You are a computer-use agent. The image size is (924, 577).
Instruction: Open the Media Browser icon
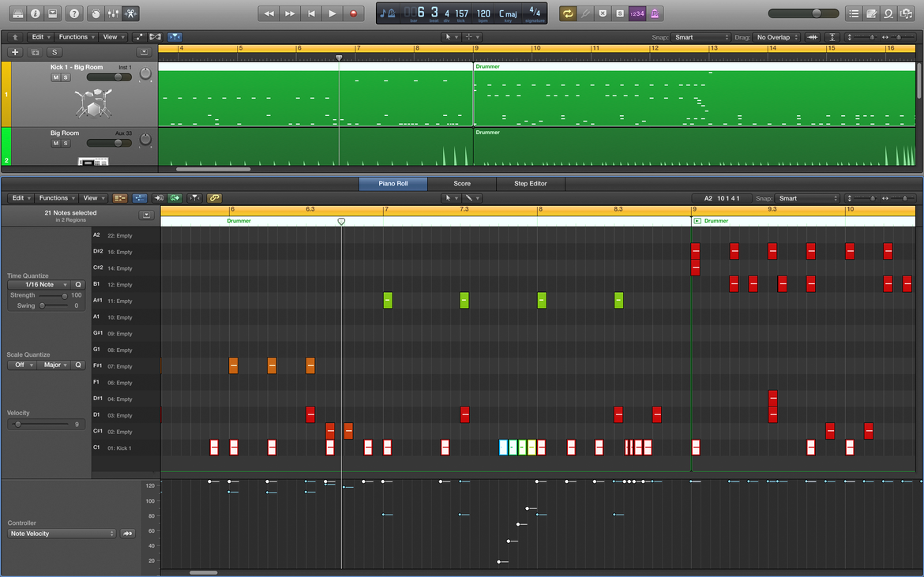tap(907, 13)
